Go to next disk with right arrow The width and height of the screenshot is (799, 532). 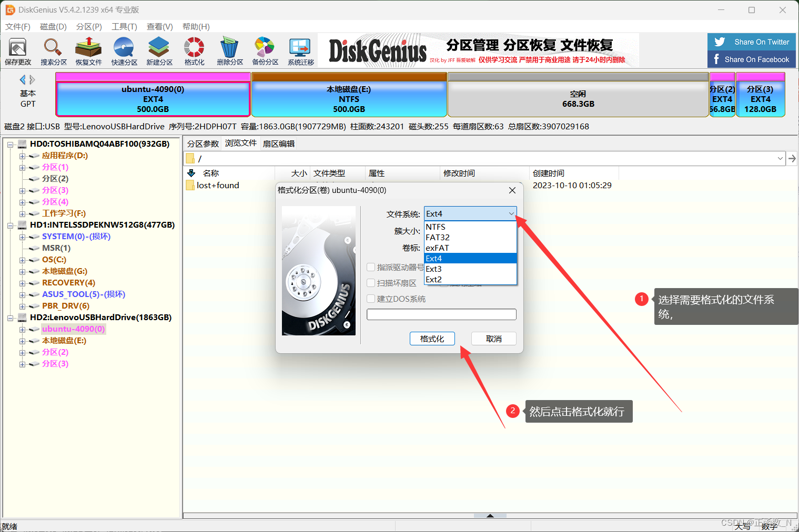(32, 79)
